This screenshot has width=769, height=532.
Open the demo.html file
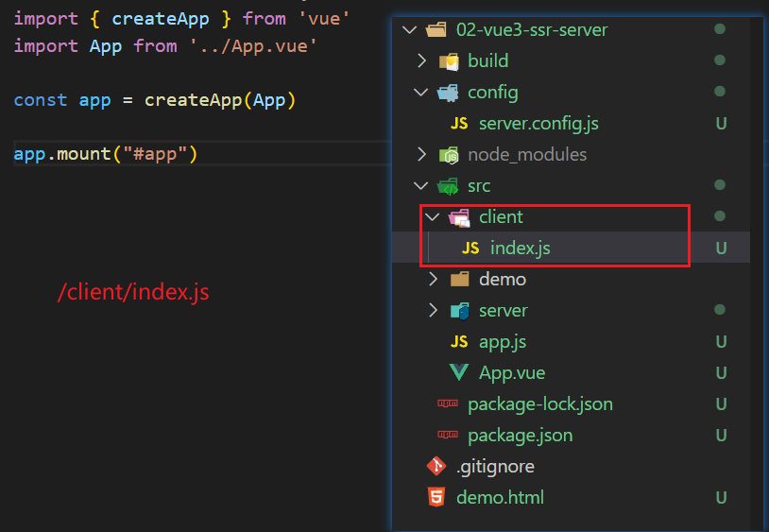[501, 498]
